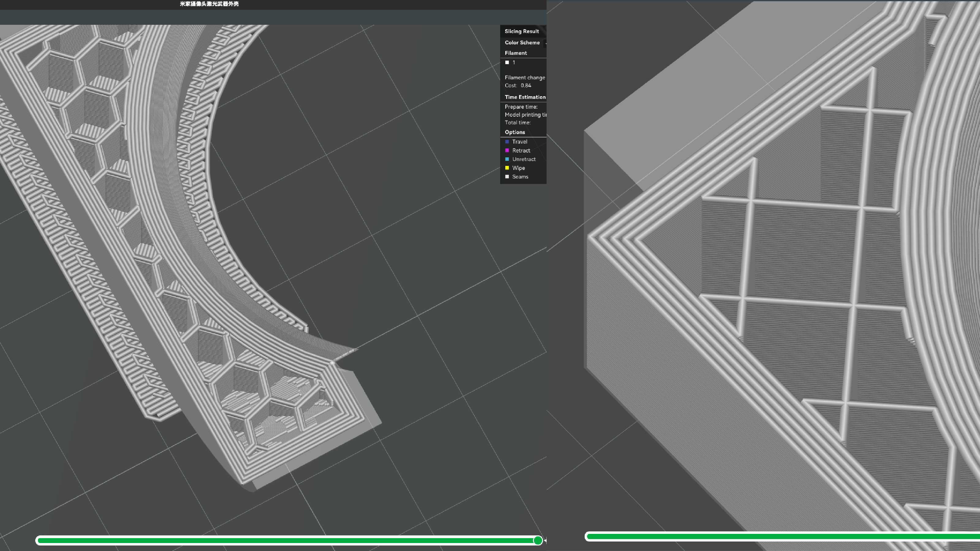Select the Filament 1 color square
Viewport: 980px width, 551px height.
[507, 62]
